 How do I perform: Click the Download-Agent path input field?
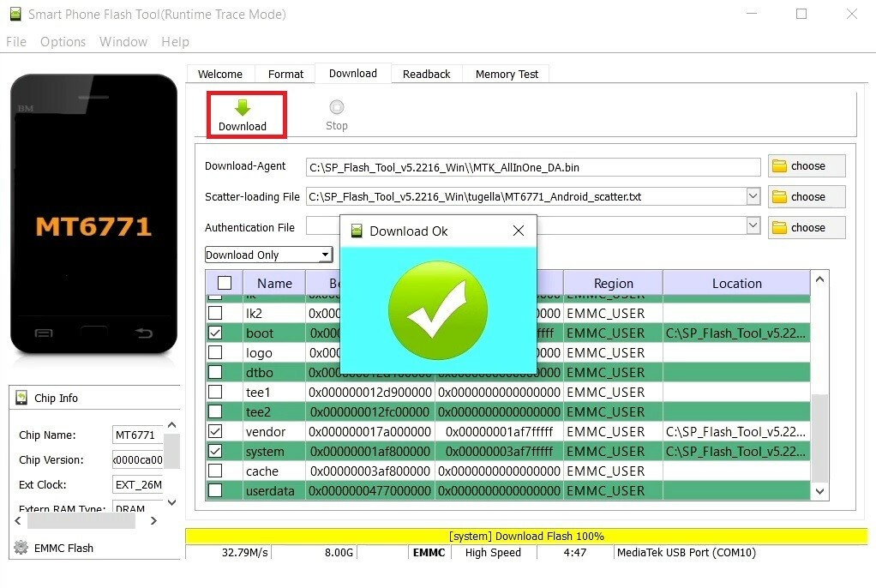(x=533, y=167)
